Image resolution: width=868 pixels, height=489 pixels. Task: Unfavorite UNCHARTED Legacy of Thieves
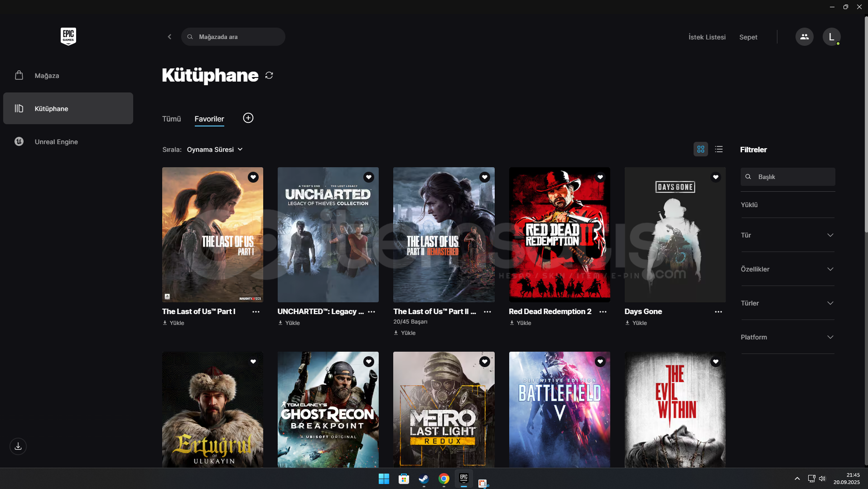369,177
